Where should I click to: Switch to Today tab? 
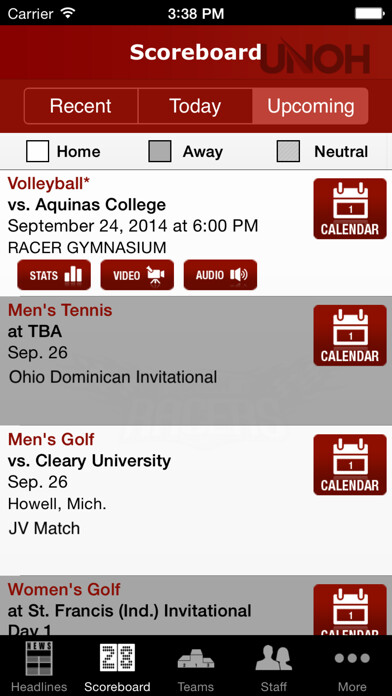(195, 106)
